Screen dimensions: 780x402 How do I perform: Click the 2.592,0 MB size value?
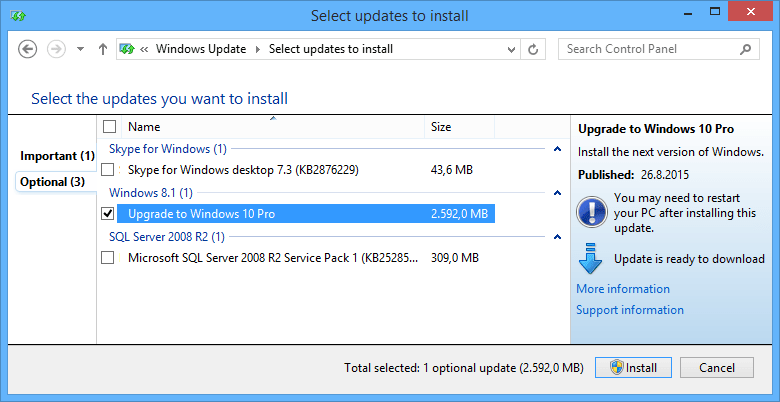point(459,214)
